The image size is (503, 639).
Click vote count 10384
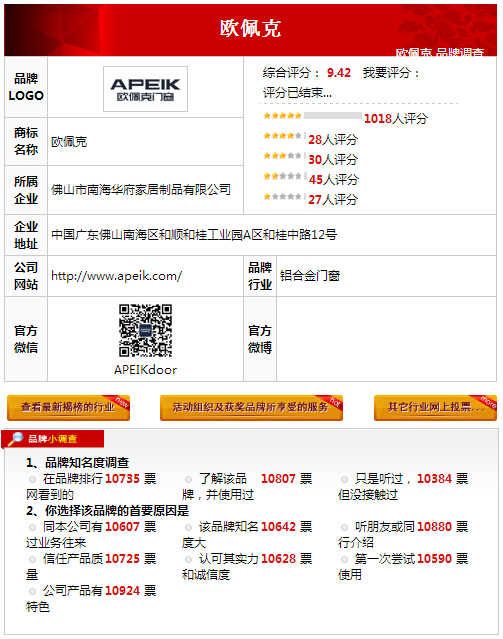tap(435, 479)
